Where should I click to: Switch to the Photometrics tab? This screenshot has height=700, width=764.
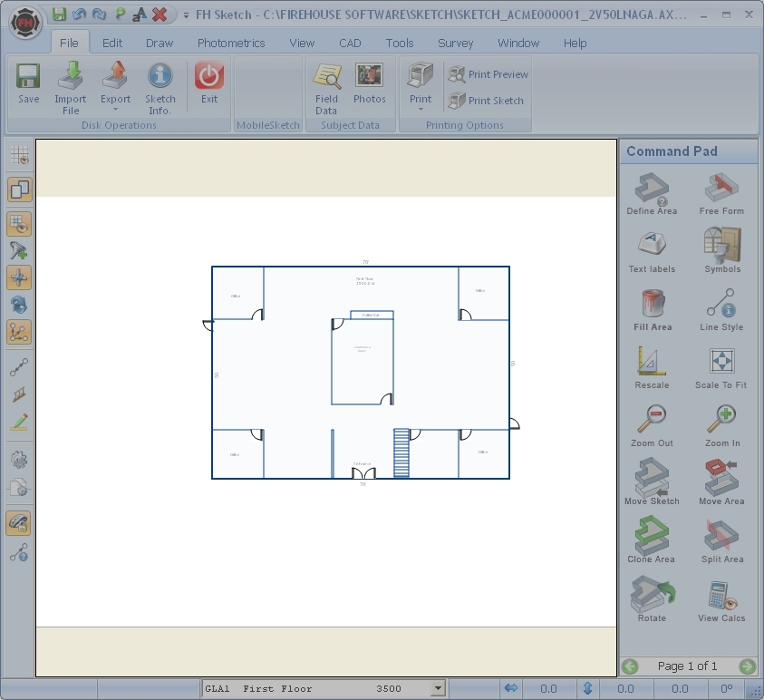coord(231,43)
